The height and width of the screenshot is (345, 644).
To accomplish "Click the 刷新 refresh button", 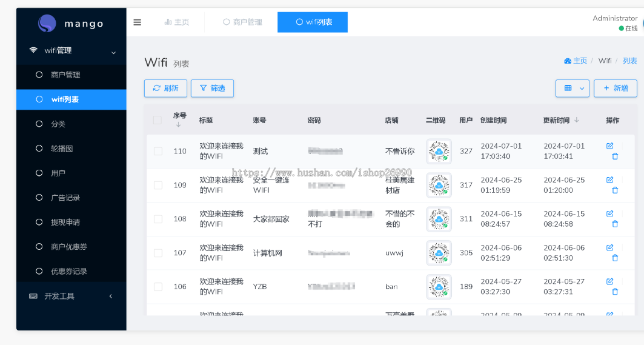I will click(x=165, y=89).
